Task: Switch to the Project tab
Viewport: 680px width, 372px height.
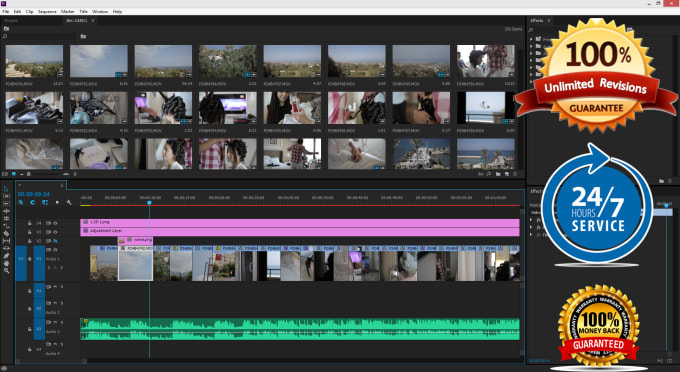Action: point(11,20)
